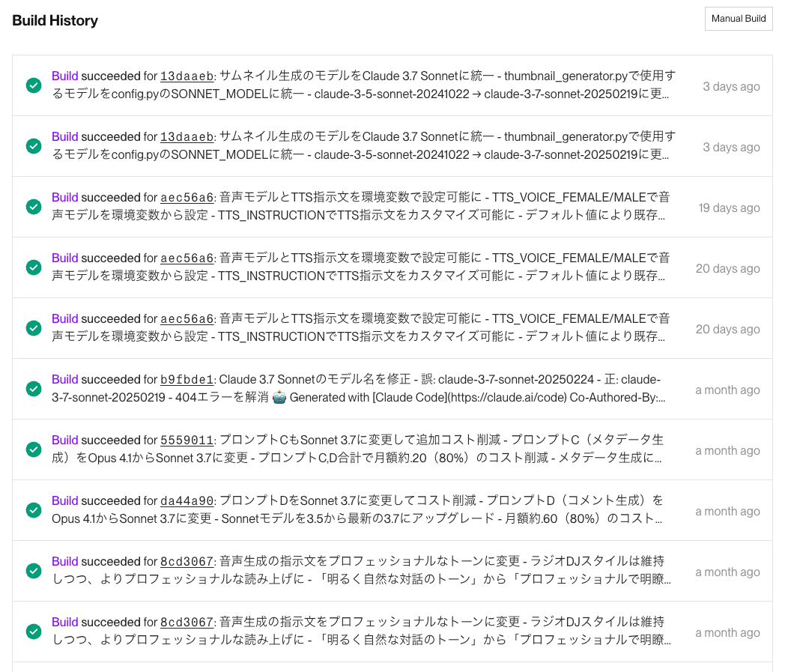Click success check icon in bottommost 8cd3067 row
The image size is (785, 672).
pyautogui.click(x=34, y=632)
